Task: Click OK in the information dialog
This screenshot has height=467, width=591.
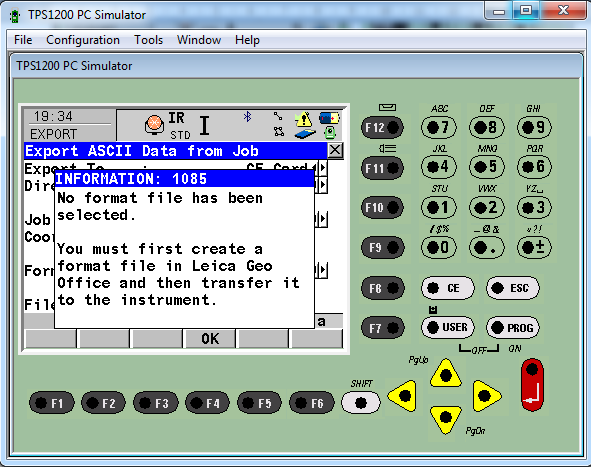Action: [x=210, y=338]
